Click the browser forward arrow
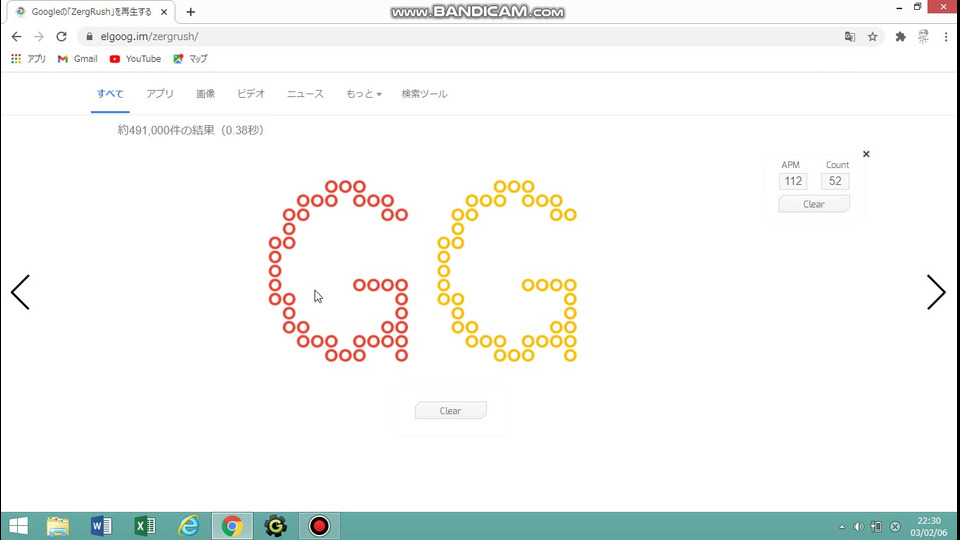 click(39, 37)
